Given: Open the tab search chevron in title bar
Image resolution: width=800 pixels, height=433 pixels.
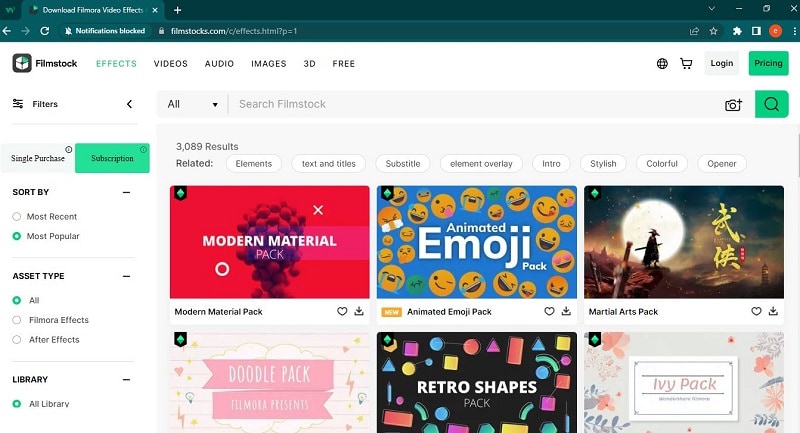Looking at the screenshot, I should [x=712, y=9].
